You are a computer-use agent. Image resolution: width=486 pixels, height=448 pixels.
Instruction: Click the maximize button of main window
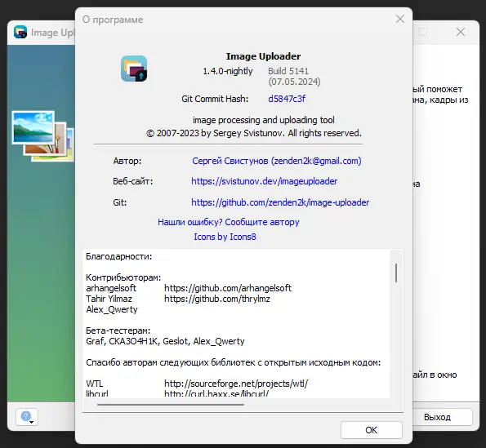[423, 32]
